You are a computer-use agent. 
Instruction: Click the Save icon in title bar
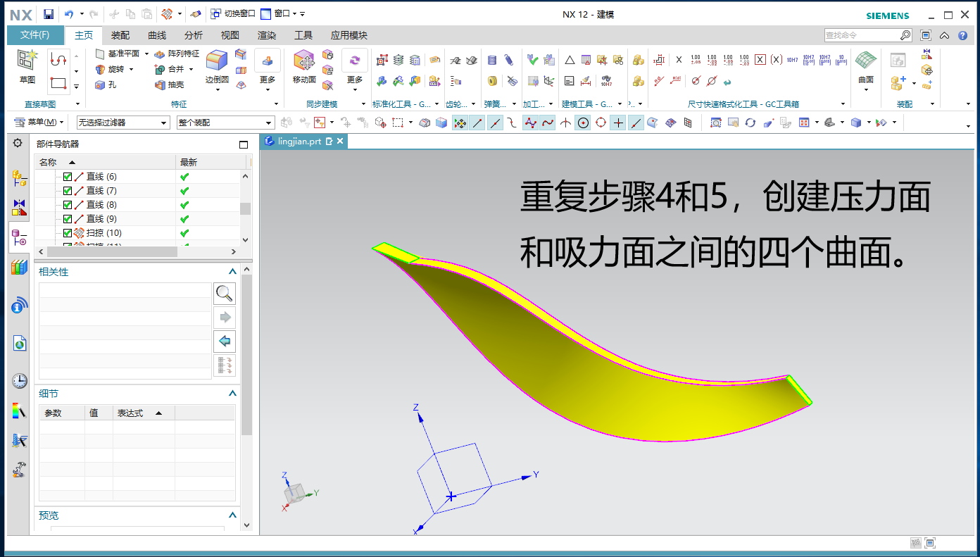pyautogui.click(x=49, y=14)
